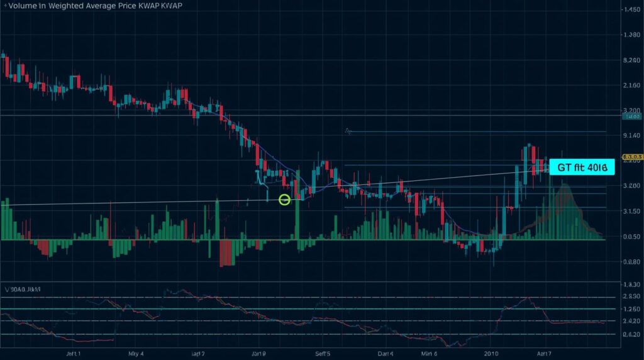Click the 1.380 price axis label
This screenshot has height=360, width=644.
[x=631, y=35]
